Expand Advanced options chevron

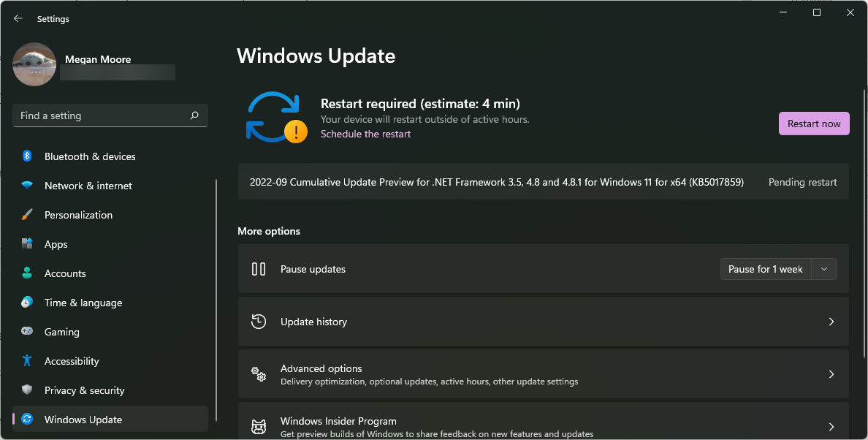831,374
